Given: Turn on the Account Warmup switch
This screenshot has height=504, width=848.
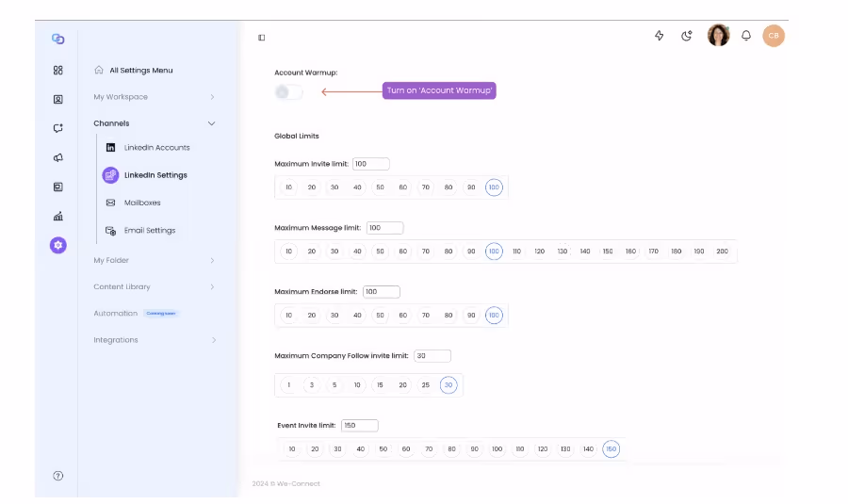Looking at the screenshot, I should pos(288,92).
